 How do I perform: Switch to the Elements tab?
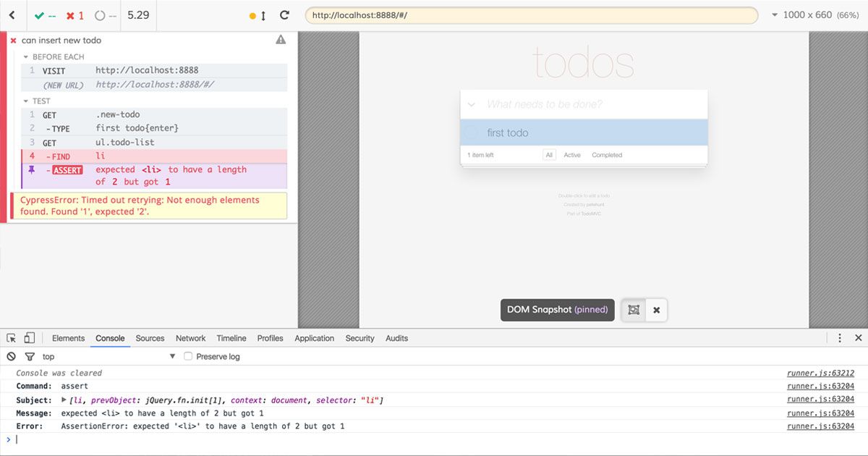tap(68, 338)
